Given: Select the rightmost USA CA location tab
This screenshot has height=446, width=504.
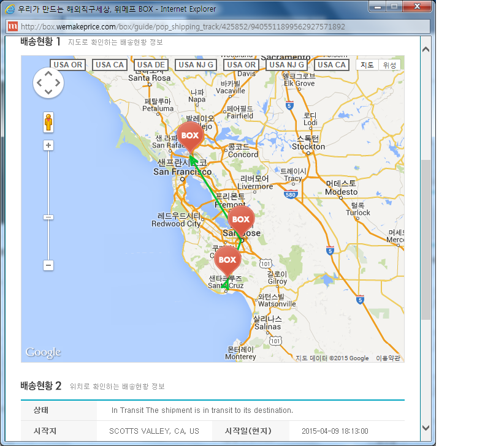Looking at the screenshot, I should (332, 65).
